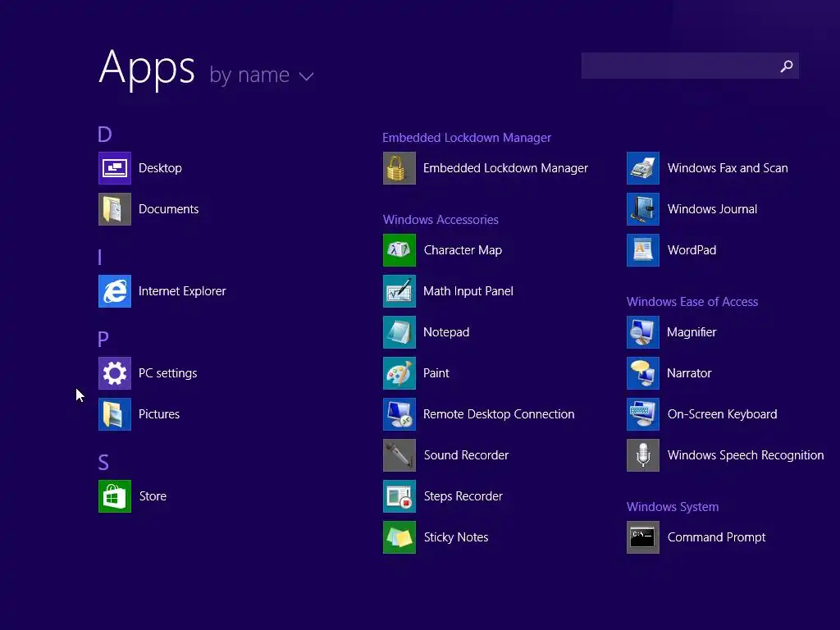Viewport: 840px width, 630px height.
Task: Click the 'PC settings' label
Action: pyautogui.click(x=167, y=373)
